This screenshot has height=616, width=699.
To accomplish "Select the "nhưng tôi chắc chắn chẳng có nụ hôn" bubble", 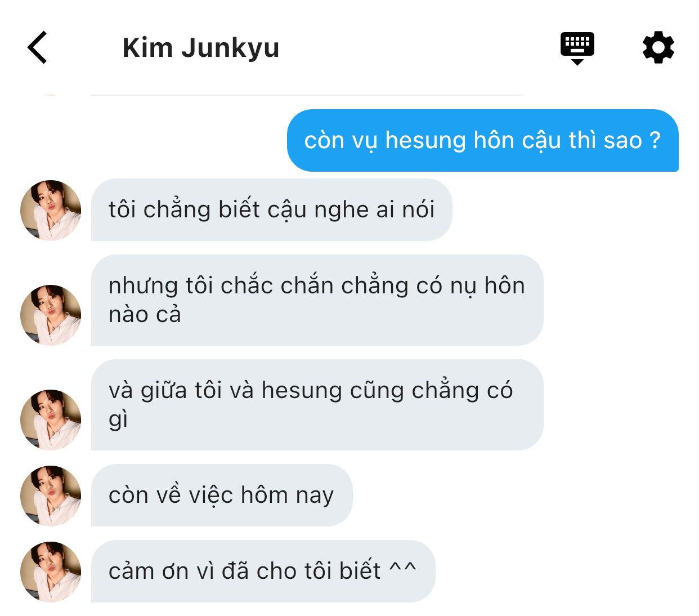I will click(317, 300).
